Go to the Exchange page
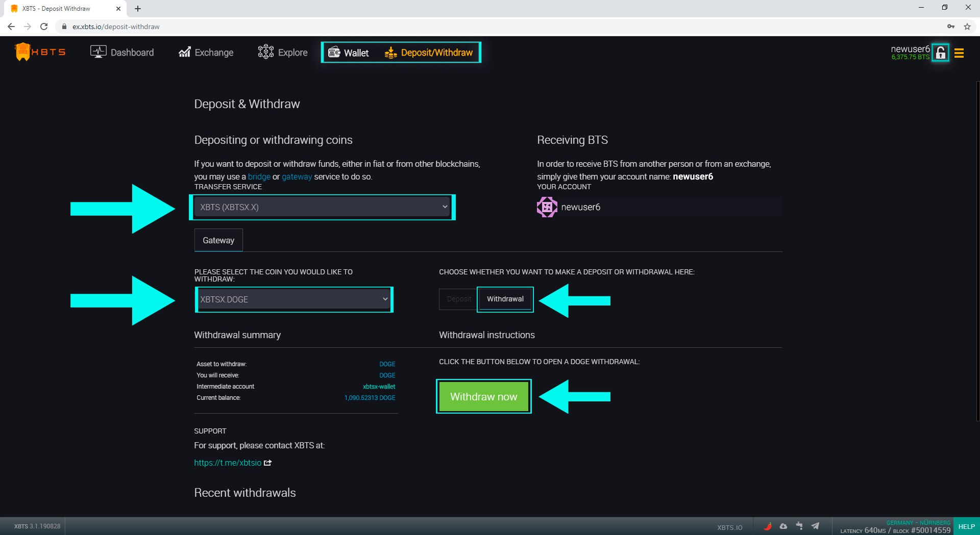The image size is (980, 535). (x=206, y=52)
